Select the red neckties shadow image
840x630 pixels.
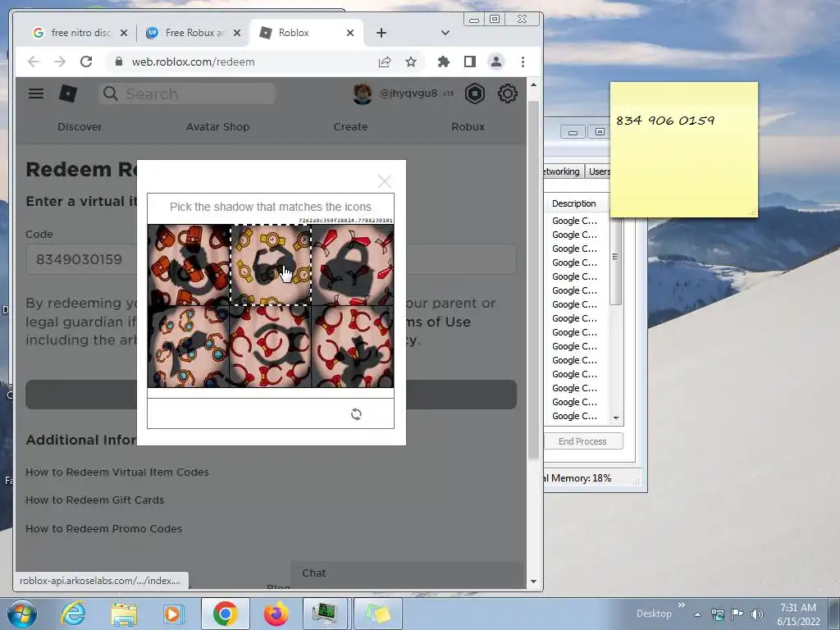click(353, 265)
